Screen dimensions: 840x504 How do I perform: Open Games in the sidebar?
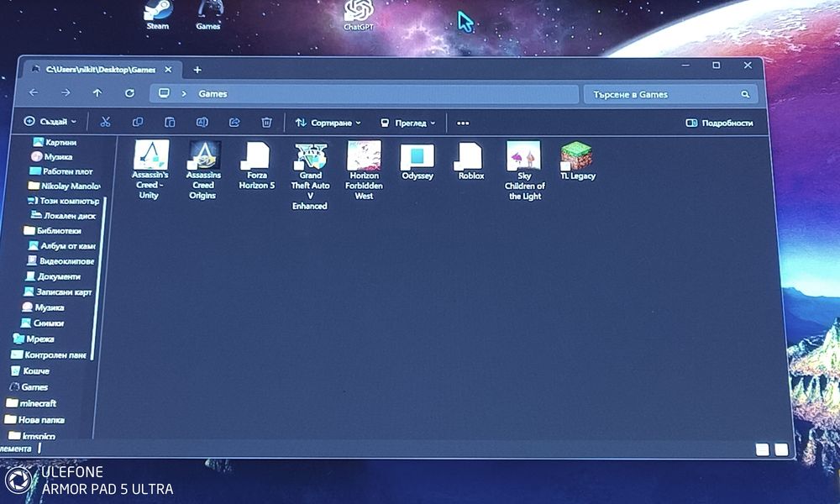point(29,386)
